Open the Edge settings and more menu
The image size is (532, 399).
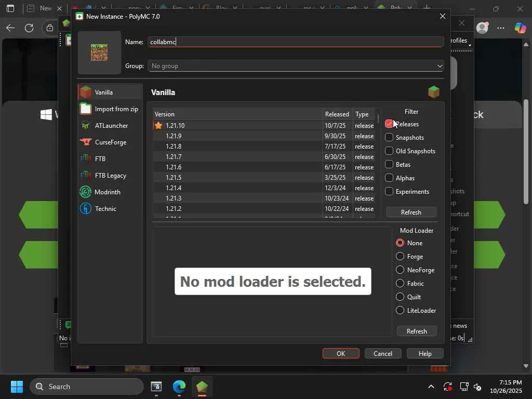(501, 28)
